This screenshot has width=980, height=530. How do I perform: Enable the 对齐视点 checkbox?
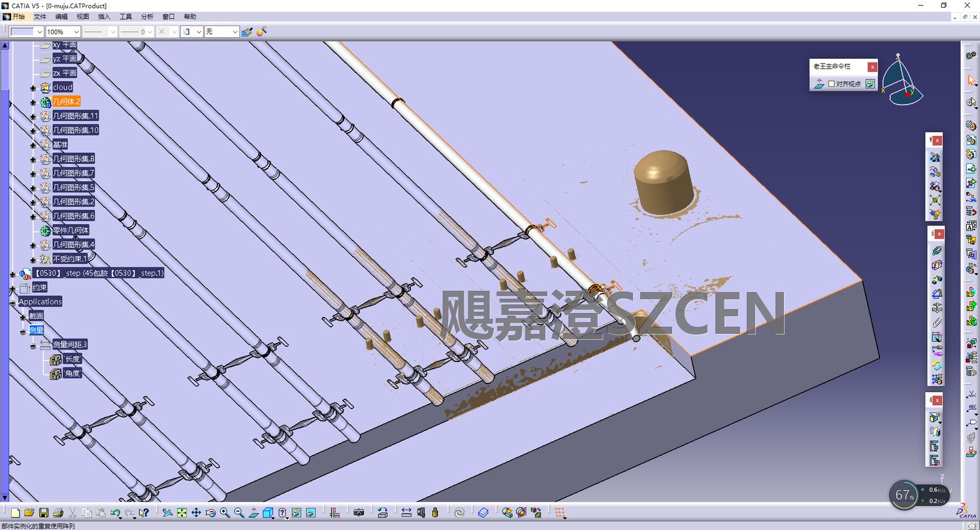coord(832,84)
